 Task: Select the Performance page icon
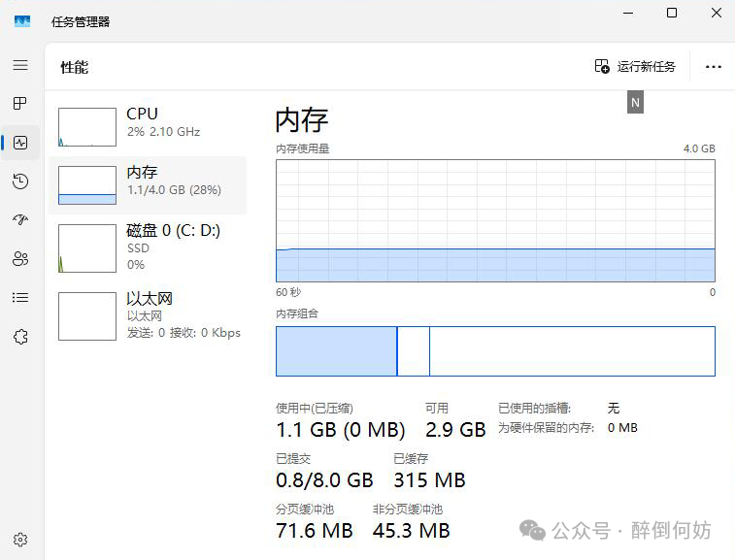pyautogui.click(x=20, y=143)
